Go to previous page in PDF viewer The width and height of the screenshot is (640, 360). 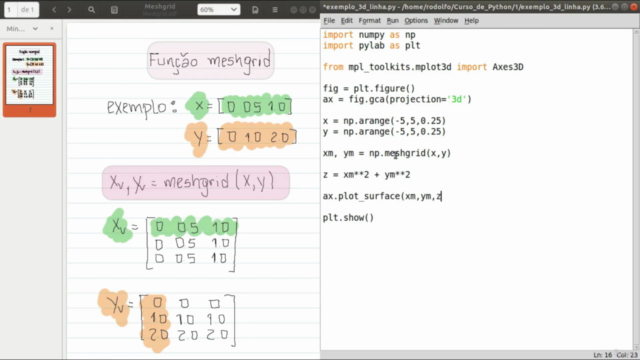pos(54,10)
